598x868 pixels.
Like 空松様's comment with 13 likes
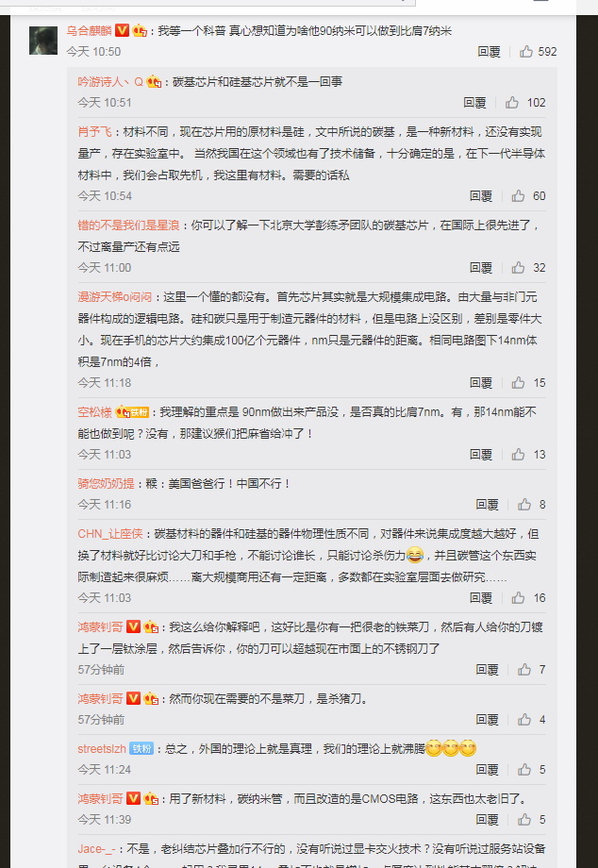pyautogui.click(x=518, y=455)
